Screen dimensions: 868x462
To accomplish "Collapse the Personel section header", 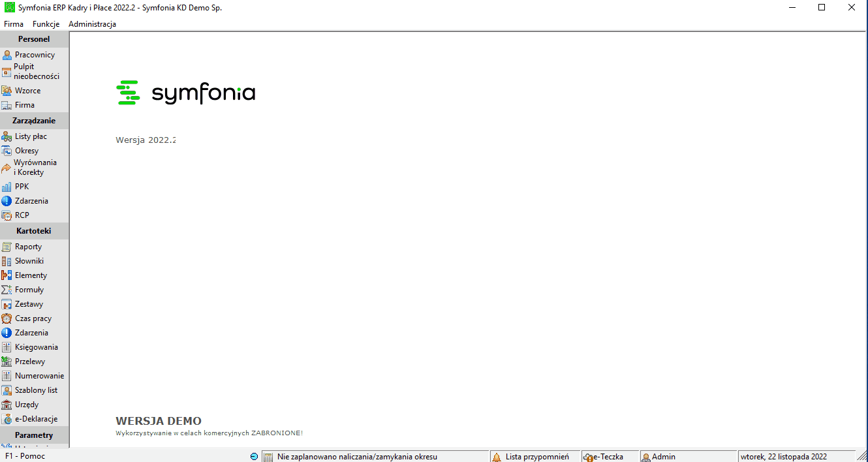I will click(x=34, y=39).
